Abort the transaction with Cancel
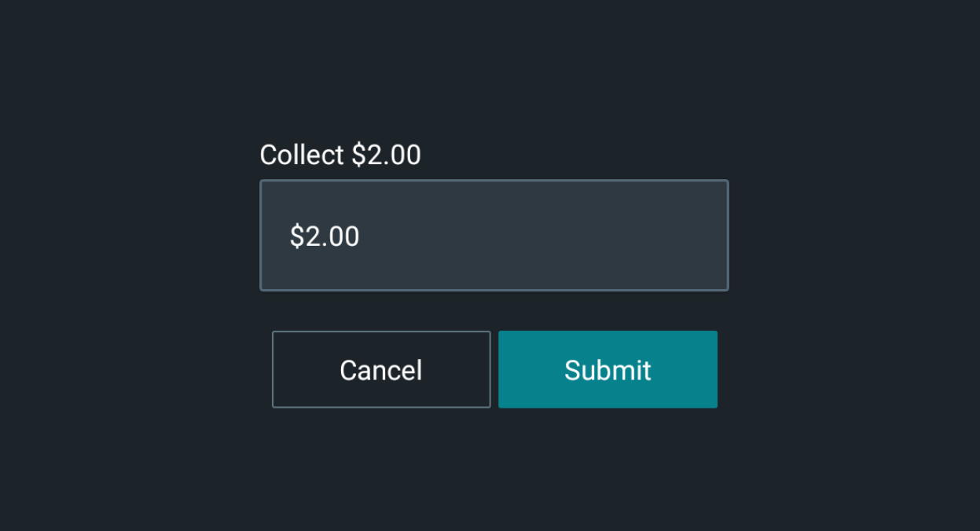This screenshot has width=980, height=531. coord(380,369)
